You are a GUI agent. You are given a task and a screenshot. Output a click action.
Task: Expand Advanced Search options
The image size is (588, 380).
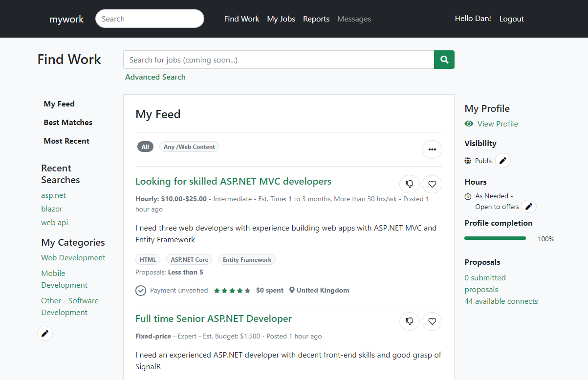click(155, 77)
